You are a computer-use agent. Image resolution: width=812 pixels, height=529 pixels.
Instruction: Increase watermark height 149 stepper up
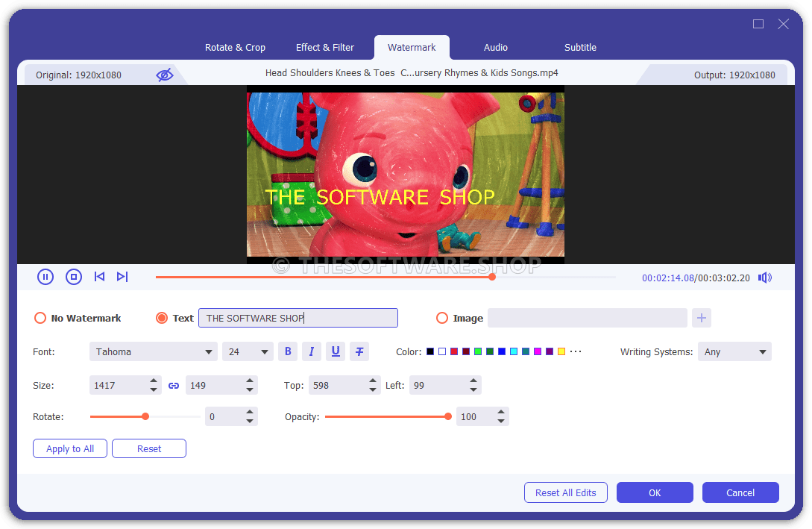(x=250, y=381)
